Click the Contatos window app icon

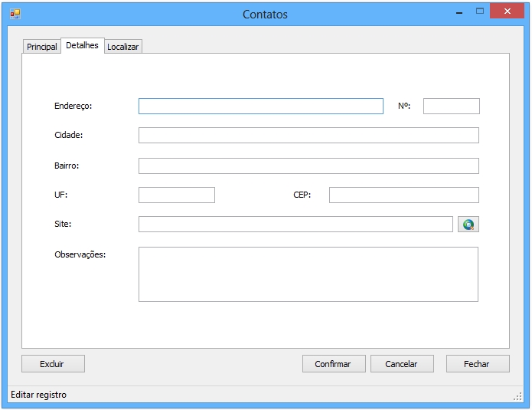pyautogui.click(x=15, y=14)
